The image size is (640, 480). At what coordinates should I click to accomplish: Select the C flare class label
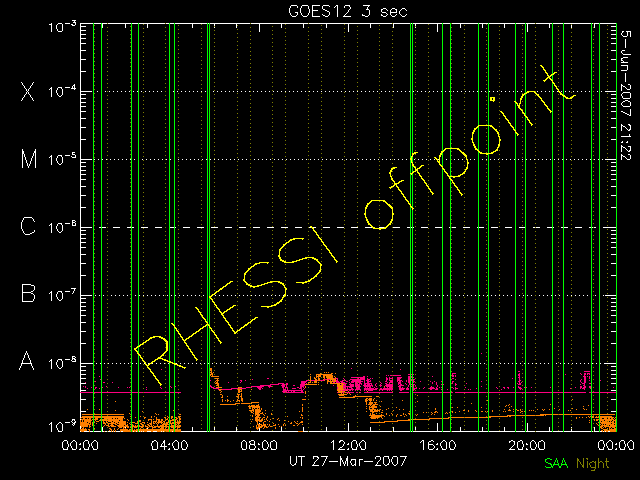pyautogui.click(x=28, y=226)
